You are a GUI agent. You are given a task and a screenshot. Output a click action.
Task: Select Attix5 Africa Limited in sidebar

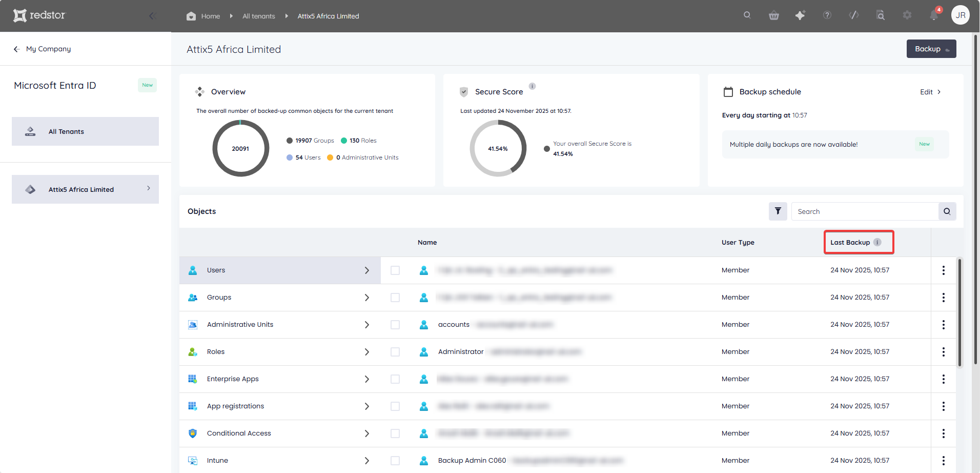85,189
